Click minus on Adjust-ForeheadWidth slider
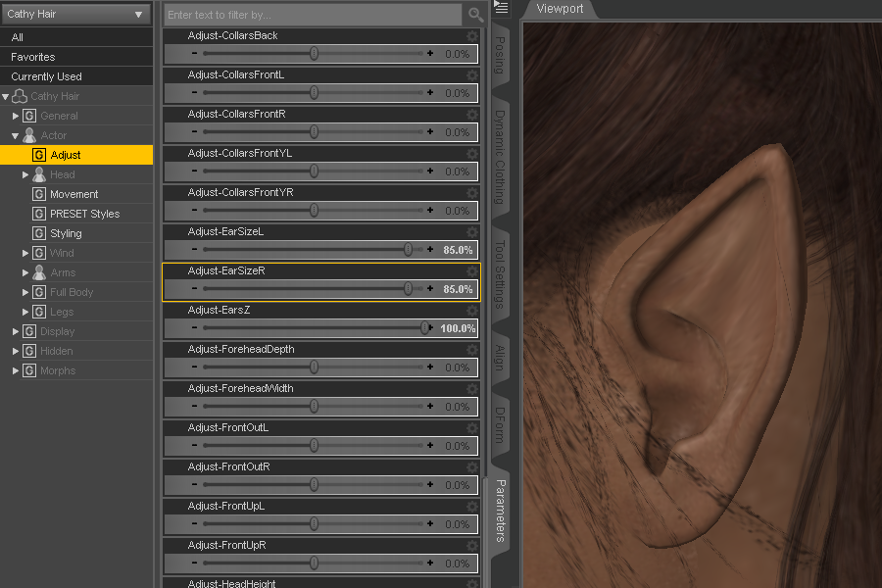Viewport: 882px width, 588px height. click(194, 407)
